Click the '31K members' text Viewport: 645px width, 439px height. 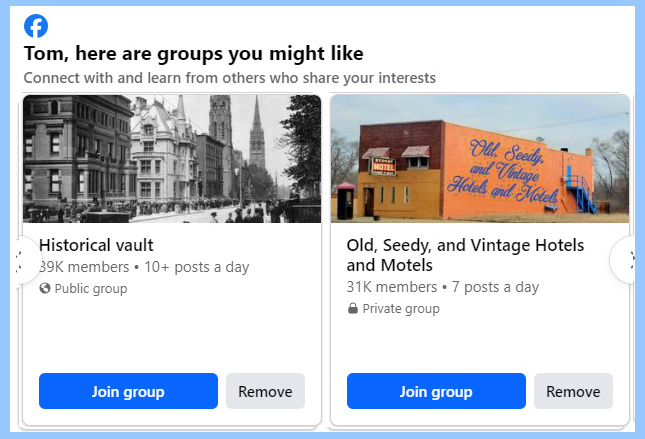(392, 287)
